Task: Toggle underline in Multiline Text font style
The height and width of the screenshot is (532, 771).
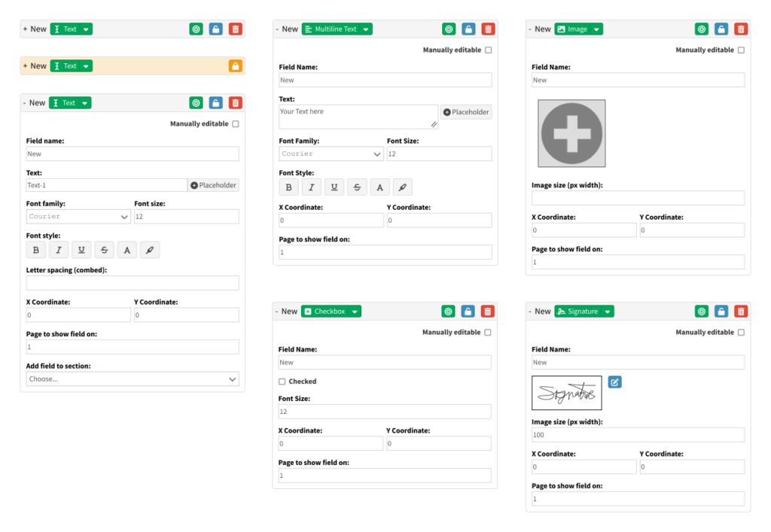Action: click(x=334, y=187)
